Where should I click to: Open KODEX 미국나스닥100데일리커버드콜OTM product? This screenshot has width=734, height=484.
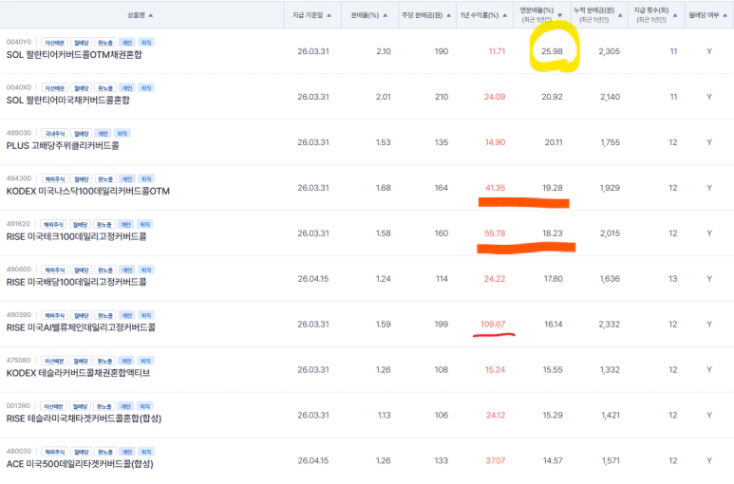point(88,191)
